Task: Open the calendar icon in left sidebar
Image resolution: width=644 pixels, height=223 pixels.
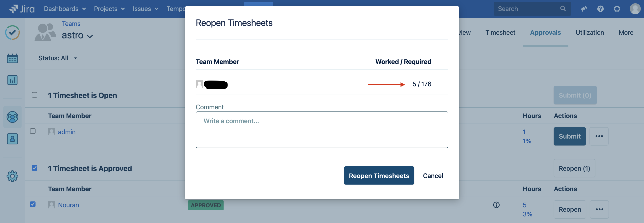Action: coord(12,59)
